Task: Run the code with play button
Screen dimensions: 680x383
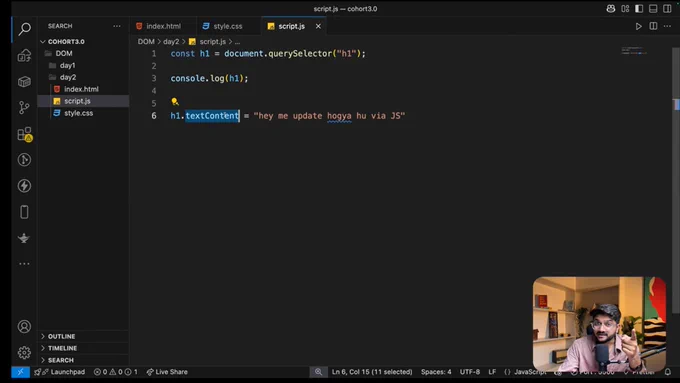Action: 638,26
